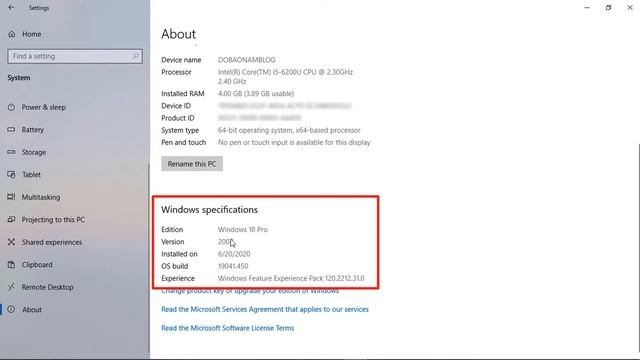Click the search magnifier icon

136,56
